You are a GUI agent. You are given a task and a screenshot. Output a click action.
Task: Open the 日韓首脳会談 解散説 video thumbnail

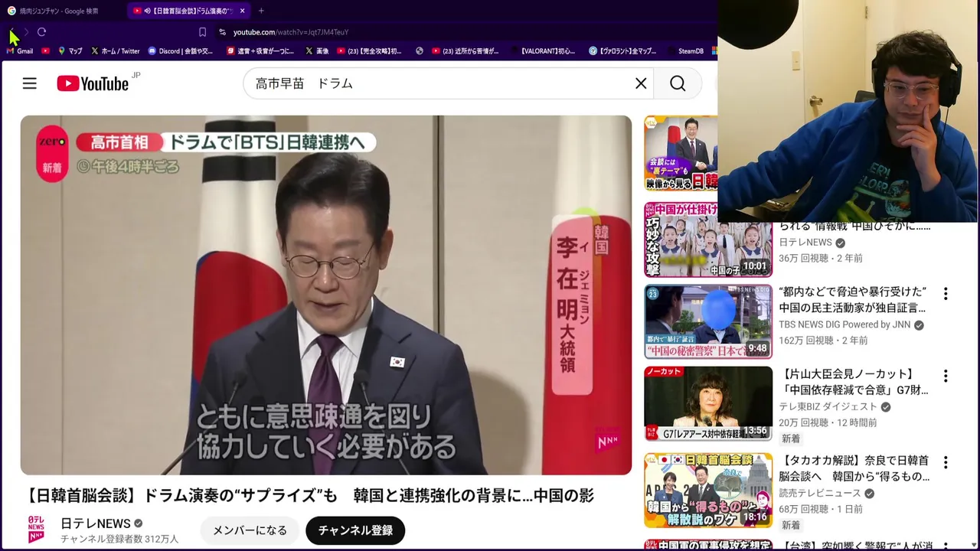click(708, 490)
